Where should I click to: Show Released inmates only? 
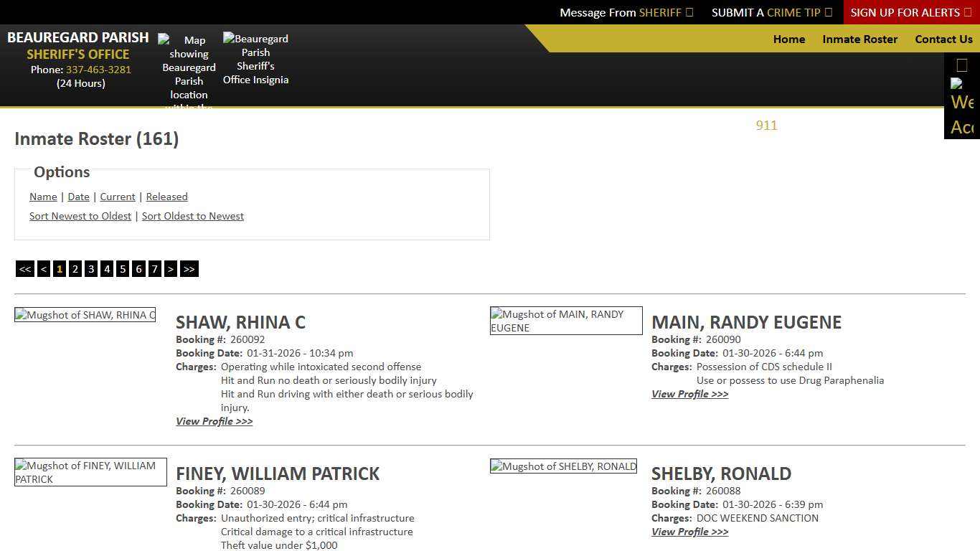pyautogui.click(x=166, y=197)
